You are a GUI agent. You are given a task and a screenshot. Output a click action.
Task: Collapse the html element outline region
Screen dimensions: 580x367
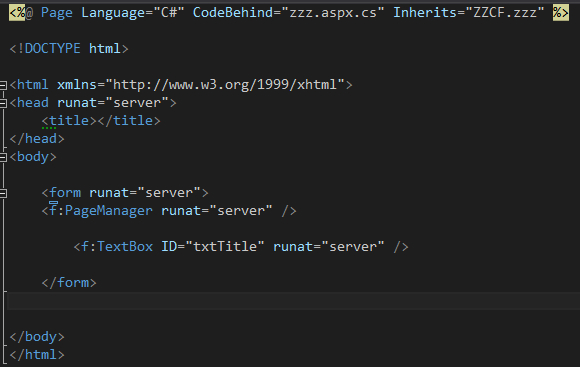tap(3, 85)
